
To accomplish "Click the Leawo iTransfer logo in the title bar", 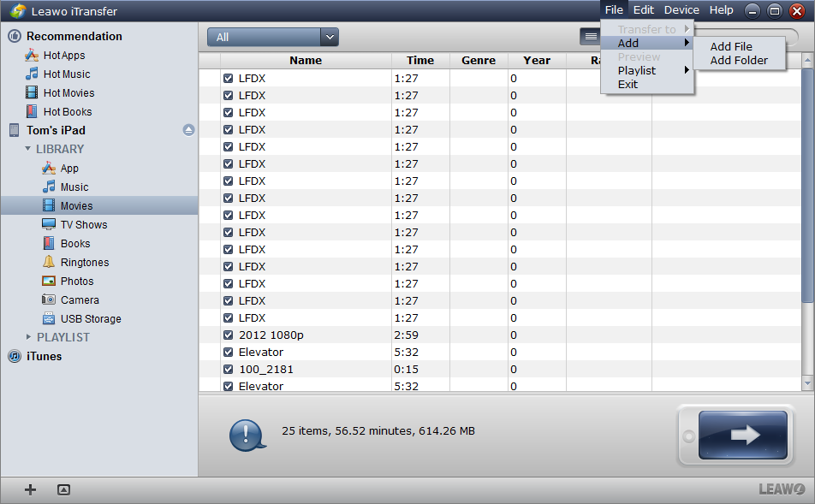I will [x=18, y=11].
